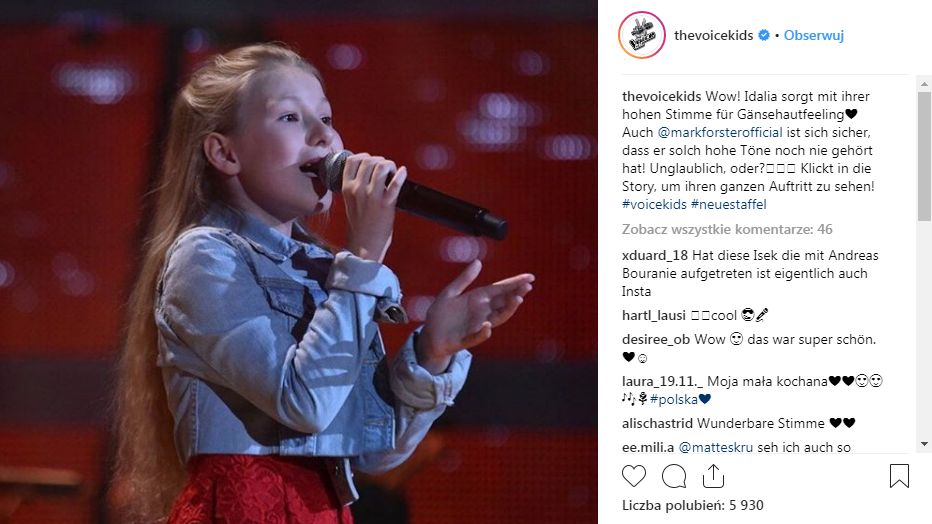Screen dimensions: 932x524
Task: Share the post with upload icon
Action: pos(713,476)
